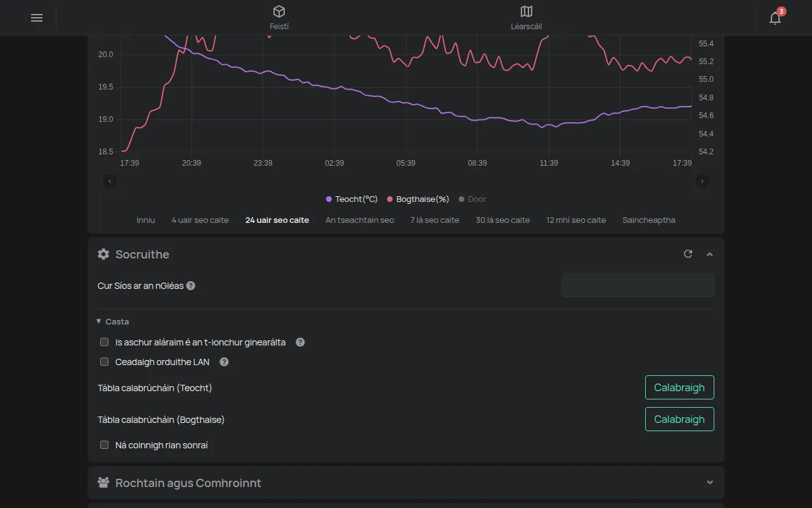Viewport: 812px width, 508px height.
Task: Select Saincheaptha custom range
Action: (649, 220)
